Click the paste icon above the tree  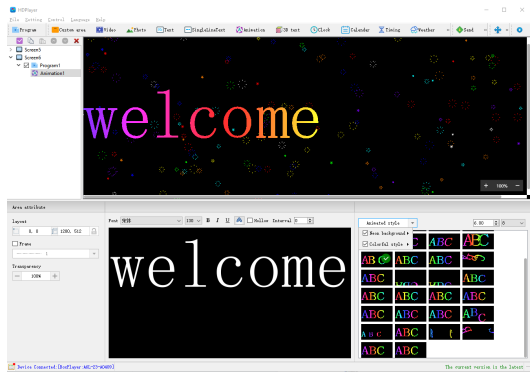click(42, 41)
